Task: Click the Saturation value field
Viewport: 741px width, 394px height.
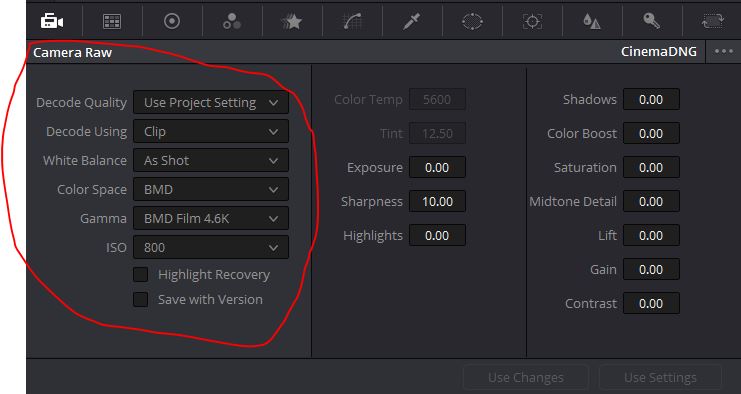Action: click(651, 168)
